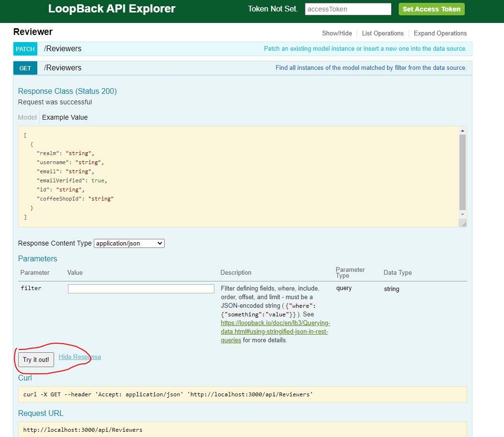Screen dimensions: 504x437
Task: Click the Try it out! button
Action: point(36,359)
